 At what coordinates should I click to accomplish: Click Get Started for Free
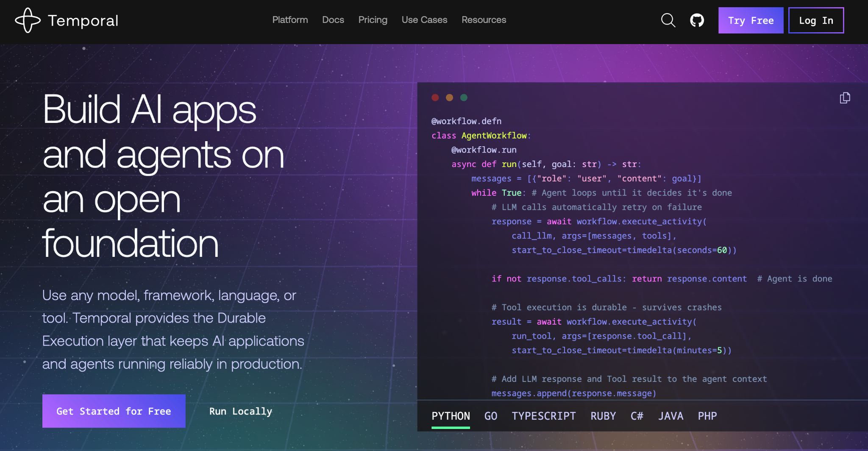pos(114,411)
